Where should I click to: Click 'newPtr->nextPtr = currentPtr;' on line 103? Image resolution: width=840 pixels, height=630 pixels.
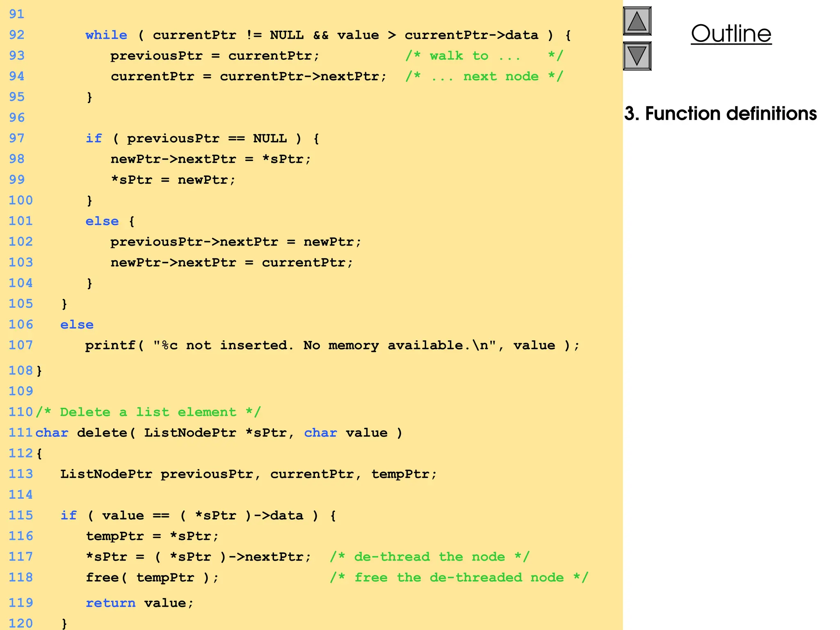point(232,262)
